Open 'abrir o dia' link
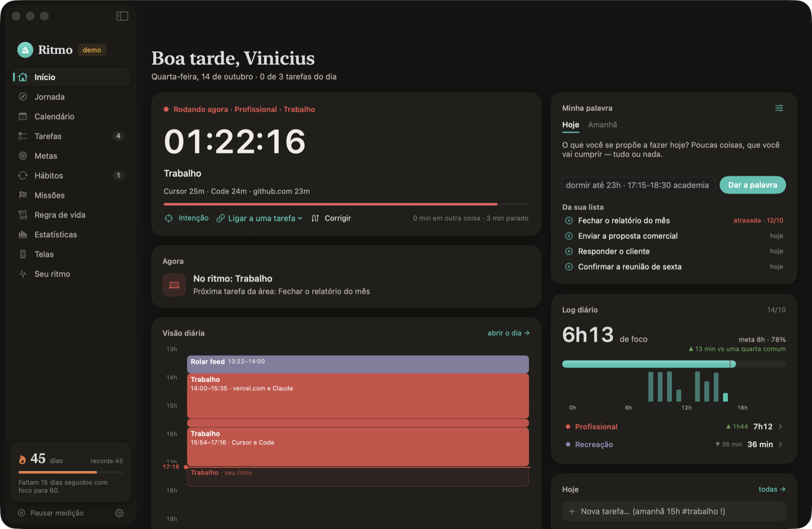 point(509,333)
